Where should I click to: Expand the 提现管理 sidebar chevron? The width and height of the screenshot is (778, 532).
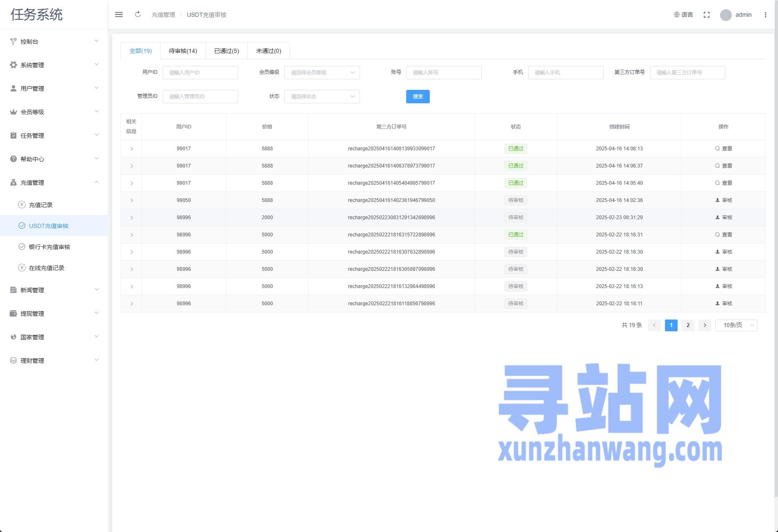(97, 313)
